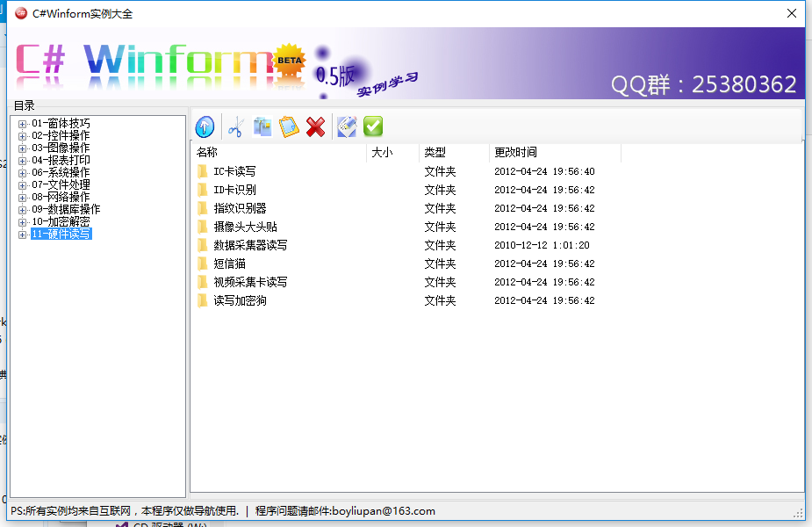Viewport: 812px width, 527px height.
Task: Select the 02-控件操作 category label
Action: pos(61,136)
